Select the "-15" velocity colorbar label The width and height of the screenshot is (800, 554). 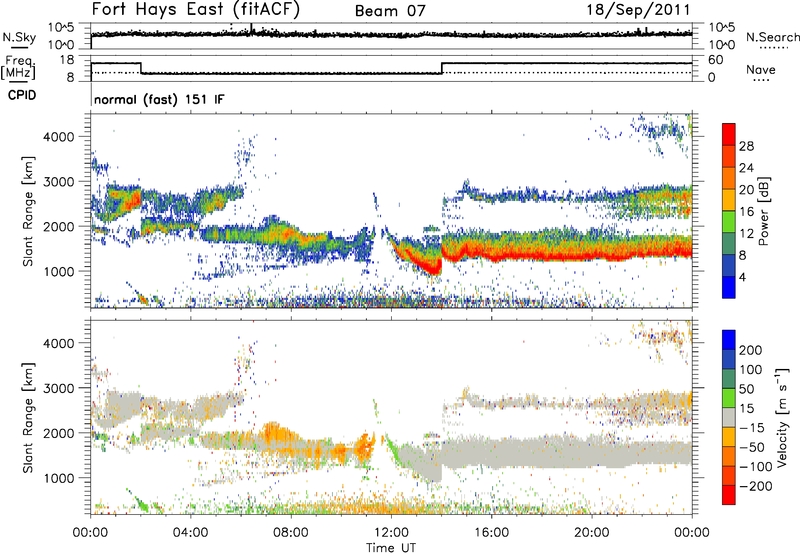(x=752, y=428)
